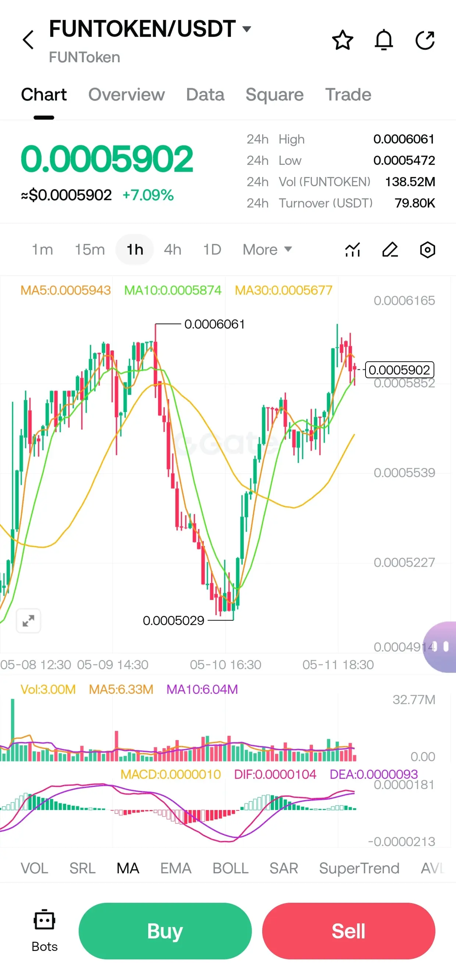Tap the MA10:0.0005874 legend label

173,290
